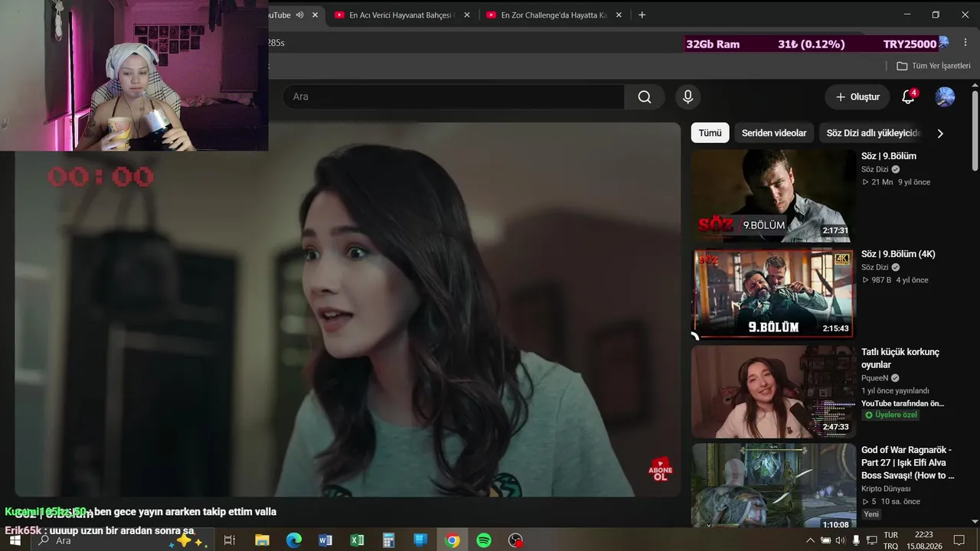This screenshot has width=980, height=551.
Task: Open the 'Tüm Yer İşaretleri' bookmarks folder
Action: pyautogui.click(x=933, y=66)
